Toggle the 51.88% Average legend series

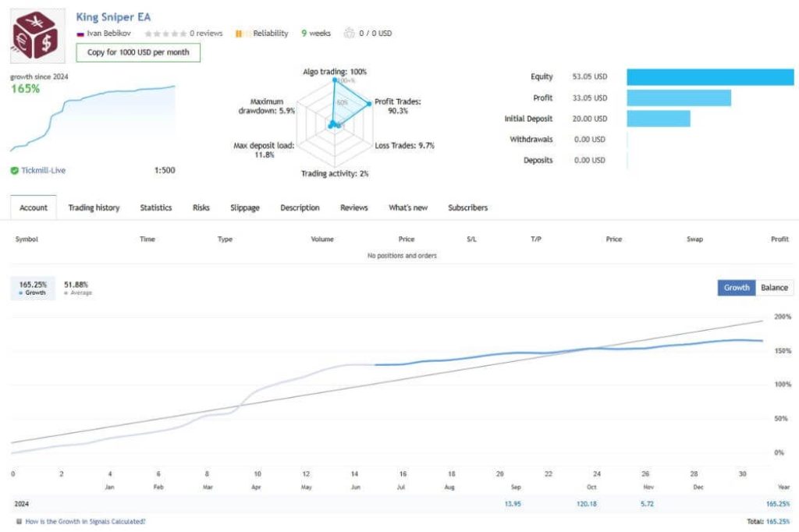click(77, 288)
